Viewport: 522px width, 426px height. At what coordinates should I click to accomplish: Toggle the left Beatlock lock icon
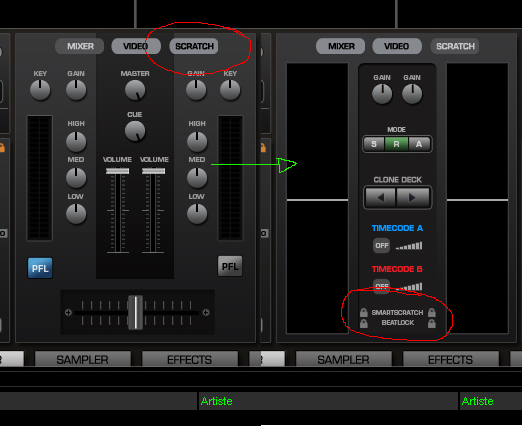364,323
